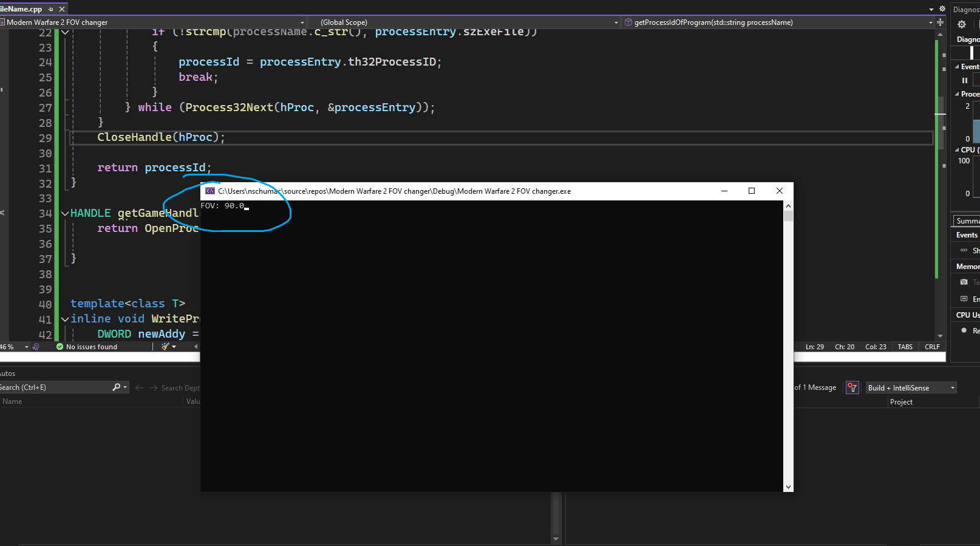
Task: Click the No issues found indicator
Action: (x=87, y=347)
